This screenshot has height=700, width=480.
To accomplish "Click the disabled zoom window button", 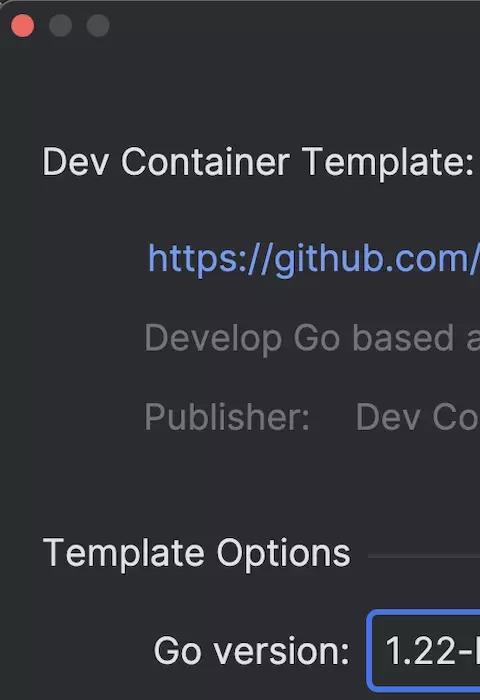I will (x=98, y=25).
